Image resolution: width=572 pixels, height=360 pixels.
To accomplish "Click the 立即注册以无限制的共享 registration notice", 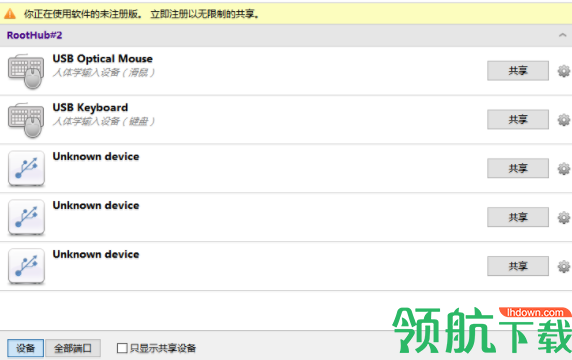I will (205, 14).
